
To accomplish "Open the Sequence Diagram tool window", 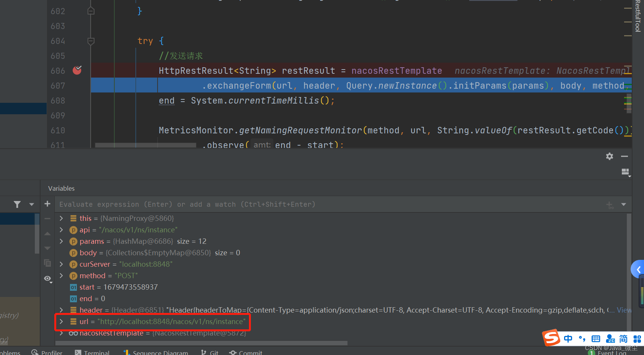I will (156, 352).
